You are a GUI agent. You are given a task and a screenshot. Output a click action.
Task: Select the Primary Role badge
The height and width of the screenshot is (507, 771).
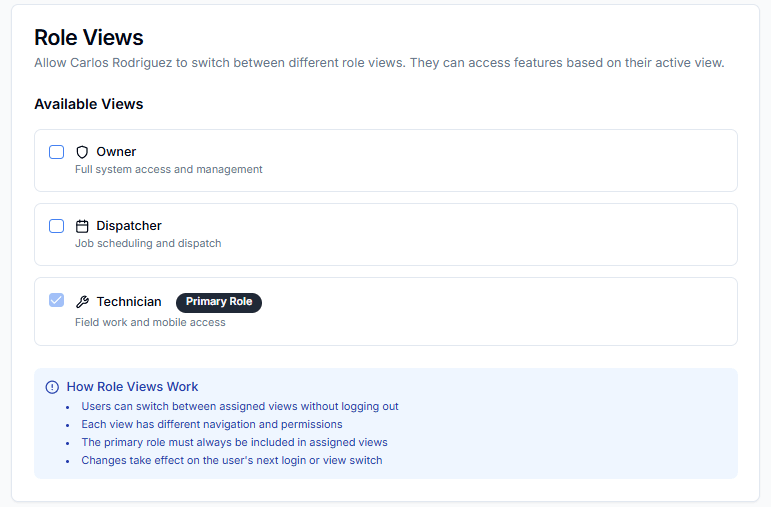pyautogui.click(x=219, y=302)
